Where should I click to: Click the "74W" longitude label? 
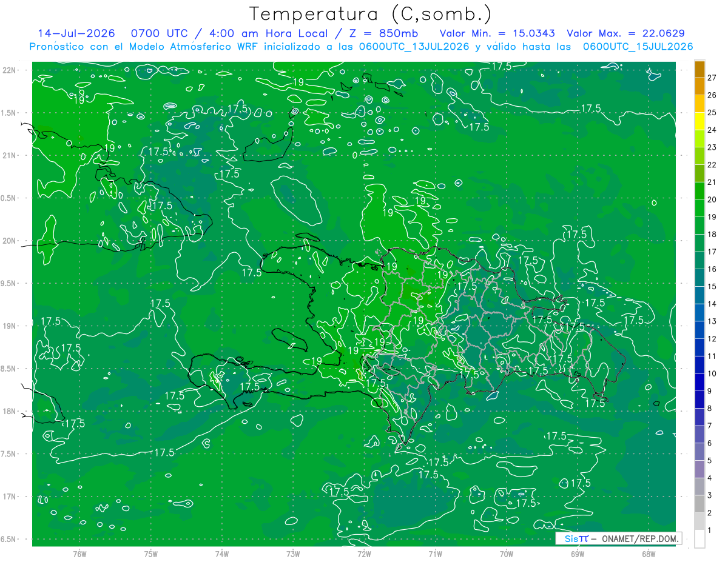point(222,554)
